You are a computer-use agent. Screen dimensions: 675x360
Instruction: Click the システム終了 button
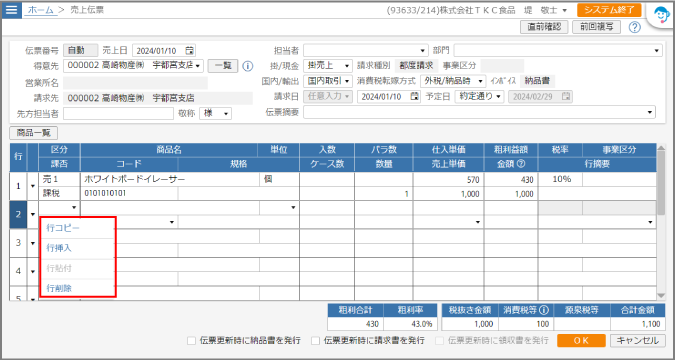point(609,10)
